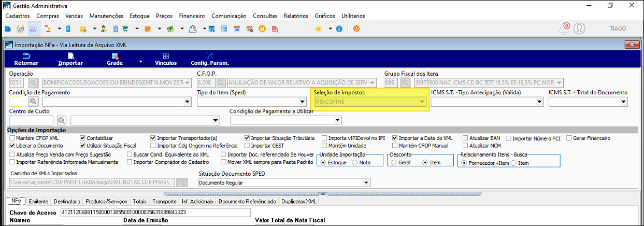Click the user profile avatar icon

coord(579,28)
